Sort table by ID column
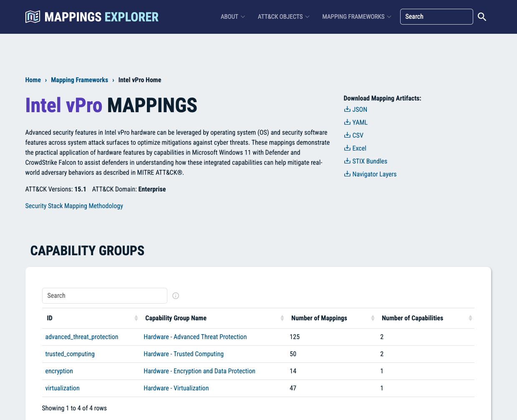The image size is (517, 420). 136,318
